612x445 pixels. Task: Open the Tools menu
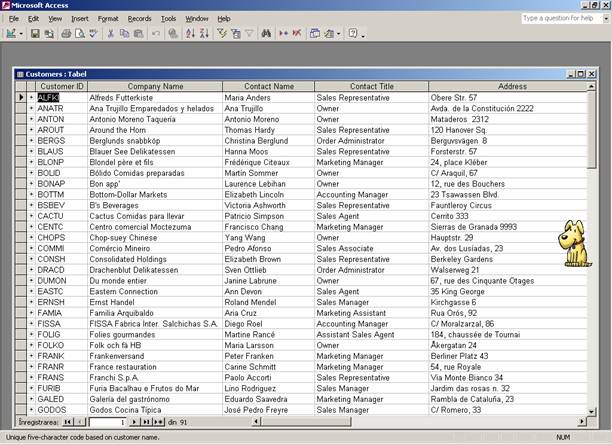point(168,18)
